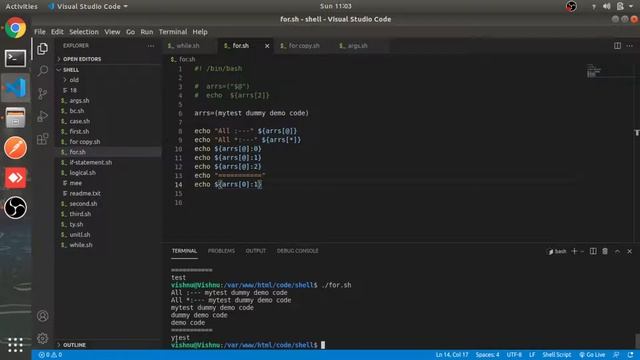The width and height of the screenshot is (640, 360).
Task: Open the Accounts icon in activity bar
Action: pos(42,316)
